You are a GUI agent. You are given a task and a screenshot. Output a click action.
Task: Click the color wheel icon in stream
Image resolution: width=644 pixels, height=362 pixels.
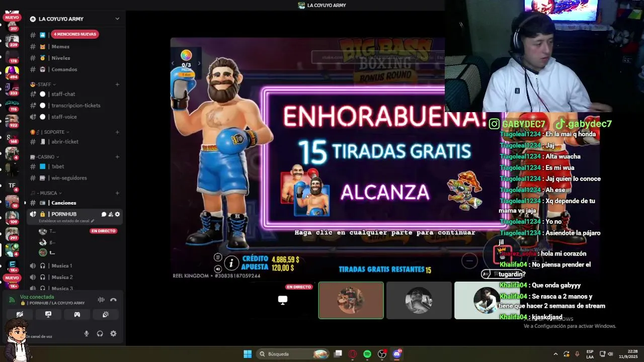(x=186, y=55)
